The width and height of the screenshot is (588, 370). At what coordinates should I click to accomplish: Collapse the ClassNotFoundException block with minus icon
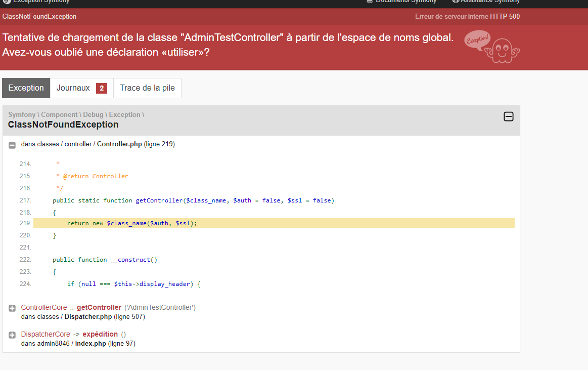[508, 117]
